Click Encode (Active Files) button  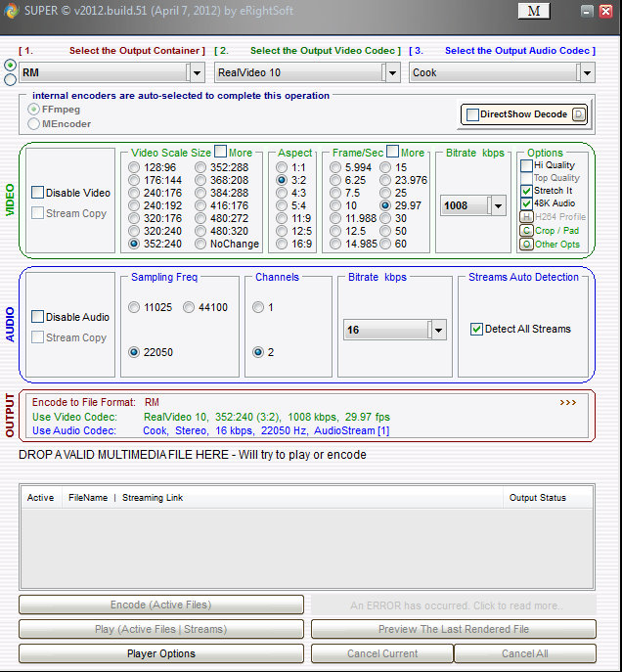click(161, 605)
